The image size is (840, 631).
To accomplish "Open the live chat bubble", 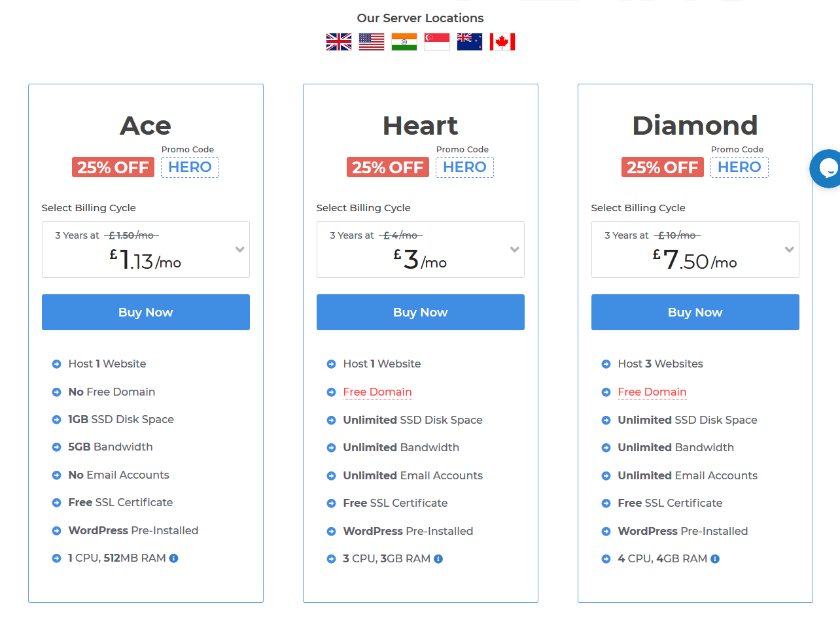I will tap(827, 169).
